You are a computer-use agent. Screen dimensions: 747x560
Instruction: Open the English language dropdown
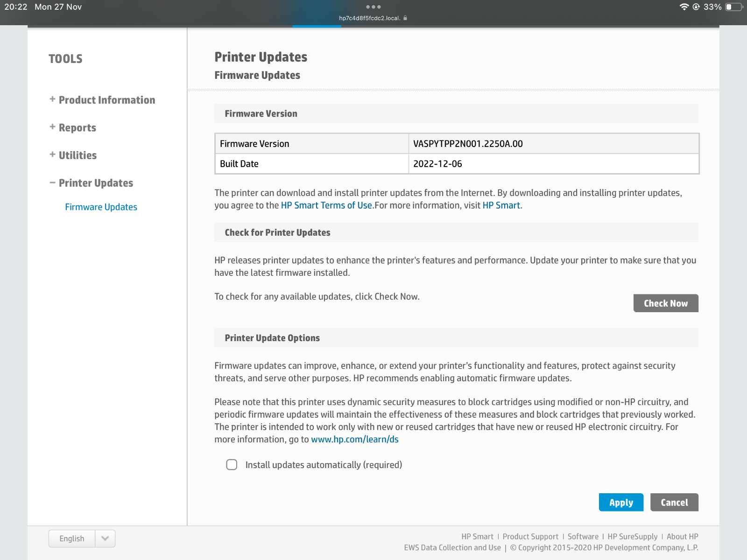pyautogui.click(x=82, y=539)
